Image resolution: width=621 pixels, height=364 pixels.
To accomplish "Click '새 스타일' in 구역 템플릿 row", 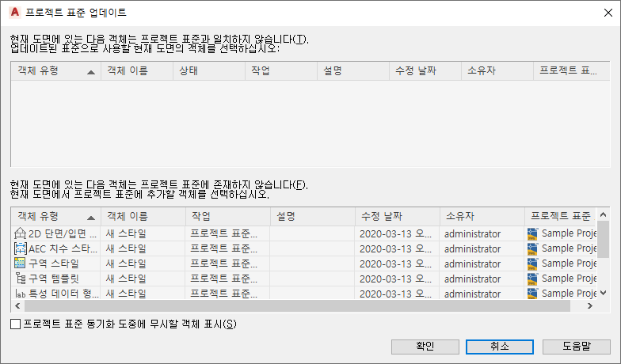I will click(x=126, y=279).
